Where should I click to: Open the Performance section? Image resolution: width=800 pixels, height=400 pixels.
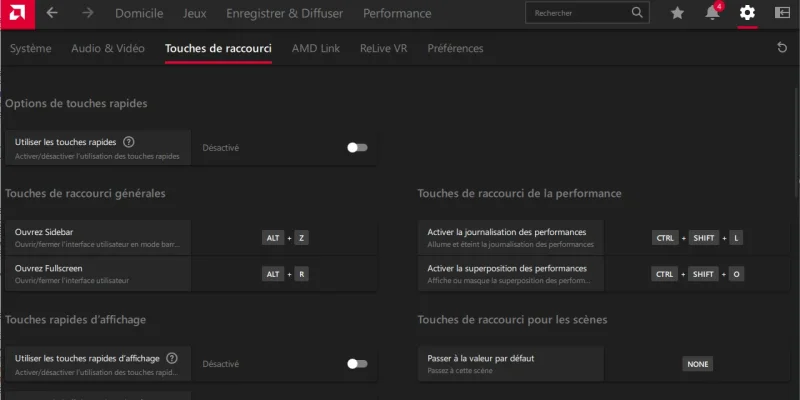397,14
